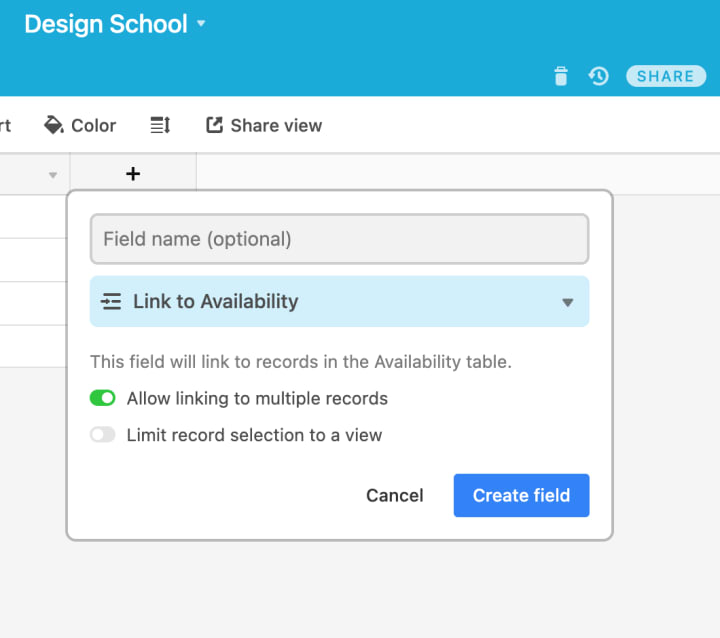
Task: Open the column header dropdown arrow
Action: pos(53,175)
